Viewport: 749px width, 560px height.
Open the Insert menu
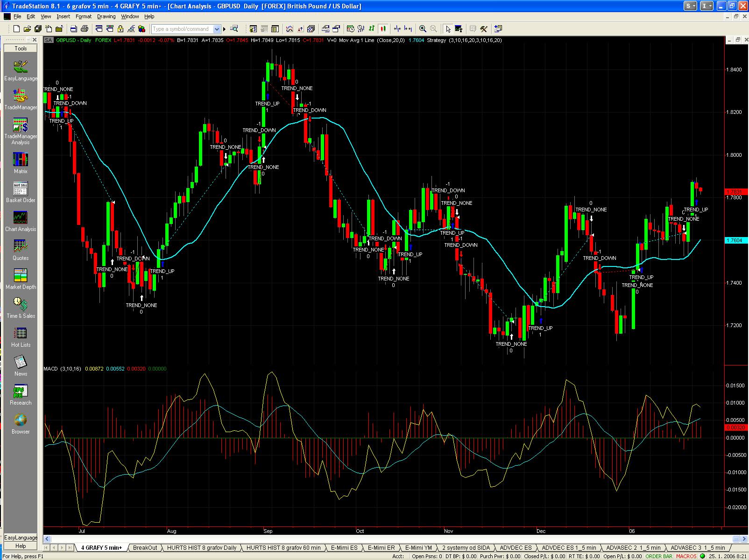(x=63, y=16)
